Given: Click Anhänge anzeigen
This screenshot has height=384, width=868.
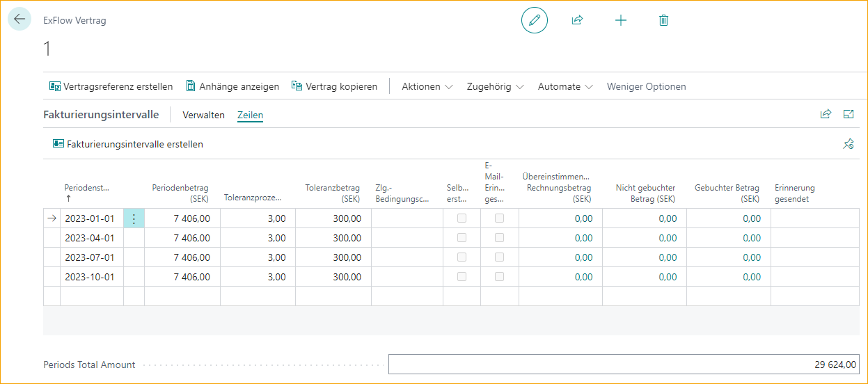Looking at the screenshot, I should [232, 87].
